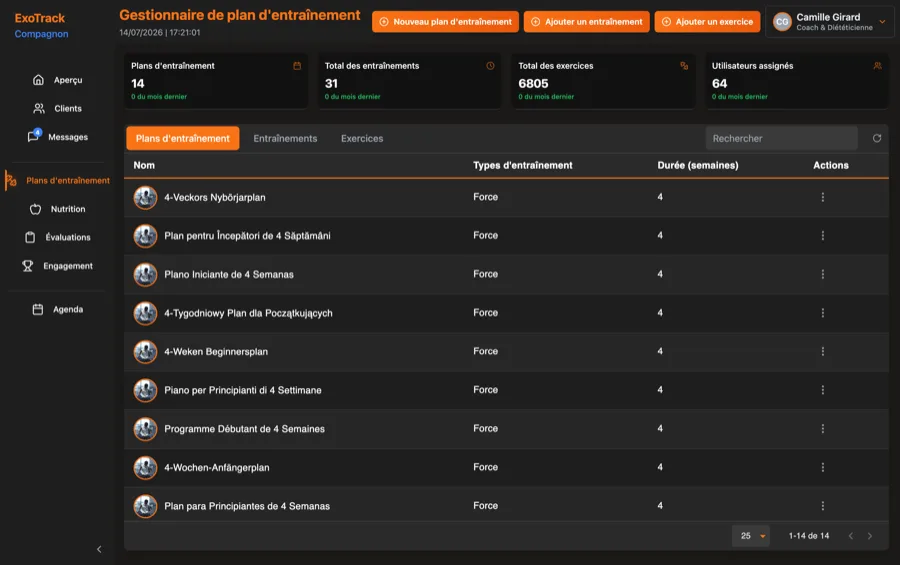Switch to the Exercices tab
900x565 pixels.
(362, 138)
